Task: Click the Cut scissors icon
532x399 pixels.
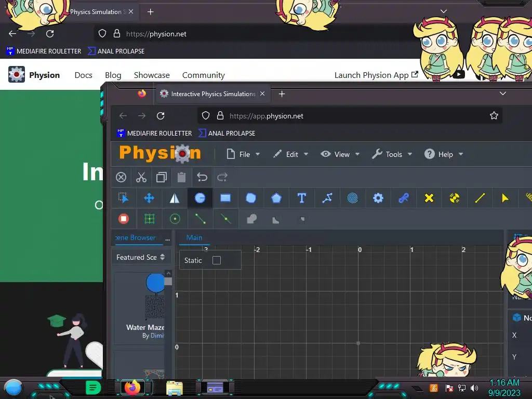Action: [x=141, y=177]
